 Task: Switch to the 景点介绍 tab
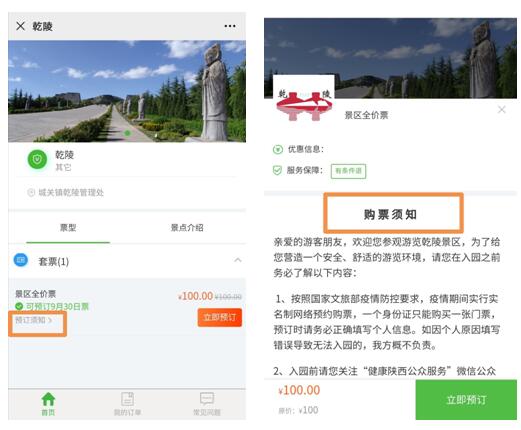click(x=187, y=228)
